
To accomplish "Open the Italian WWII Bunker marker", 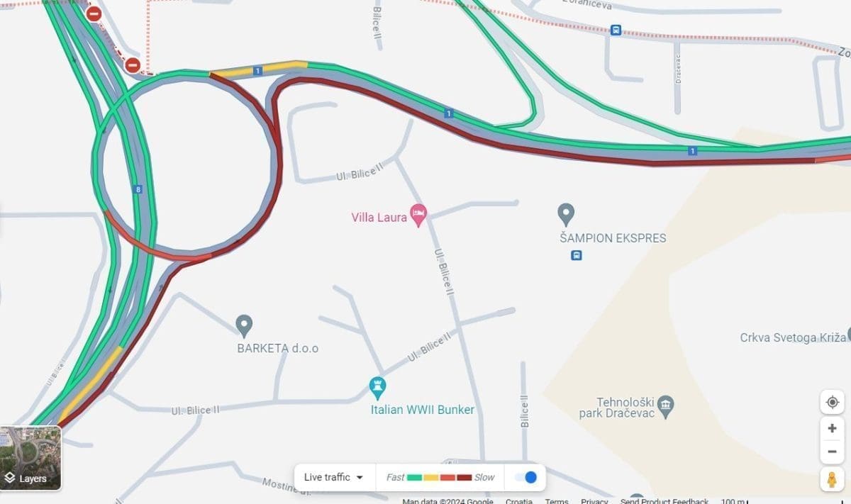I will tap(378, 388).
